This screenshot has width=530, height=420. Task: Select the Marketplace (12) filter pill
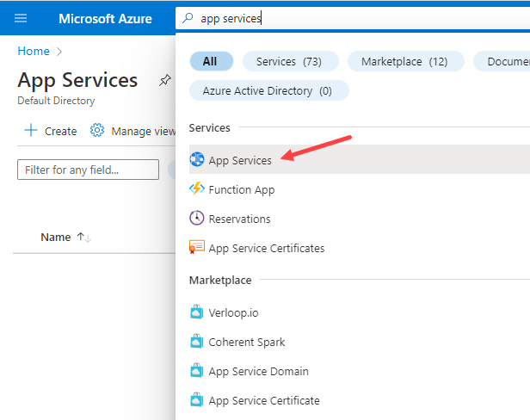click(405, 61)
